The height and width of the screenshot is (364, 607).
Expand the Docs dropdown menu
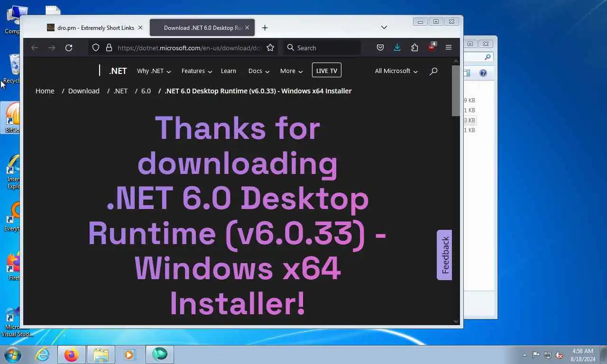pos(259,71)
